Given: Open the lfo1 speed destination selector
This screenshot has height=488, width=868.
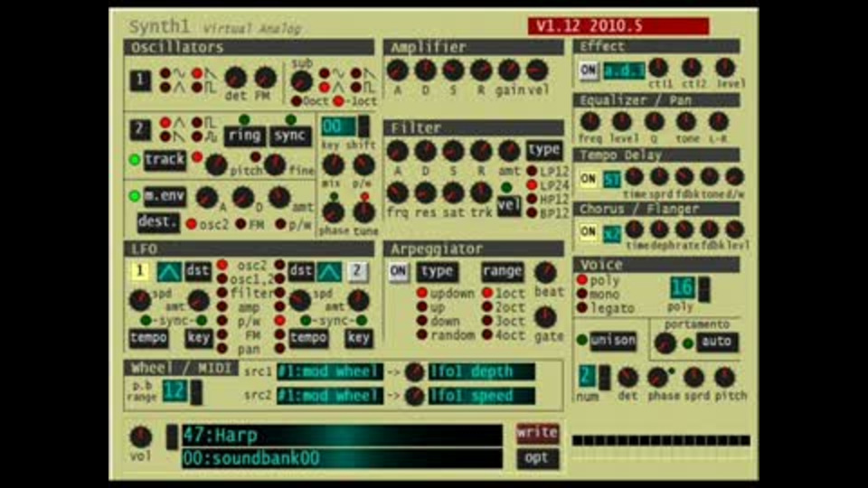Looking at the screenshot, I should pyautogui.click(x=482, y=396).
